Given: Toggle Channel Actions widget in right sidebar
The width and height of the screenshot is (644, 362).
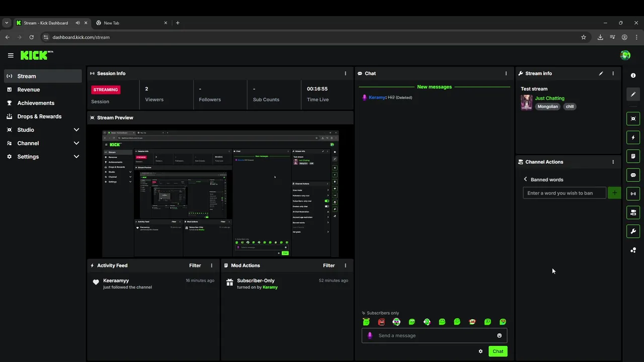Looking at the screenshot, I should 633,213.
